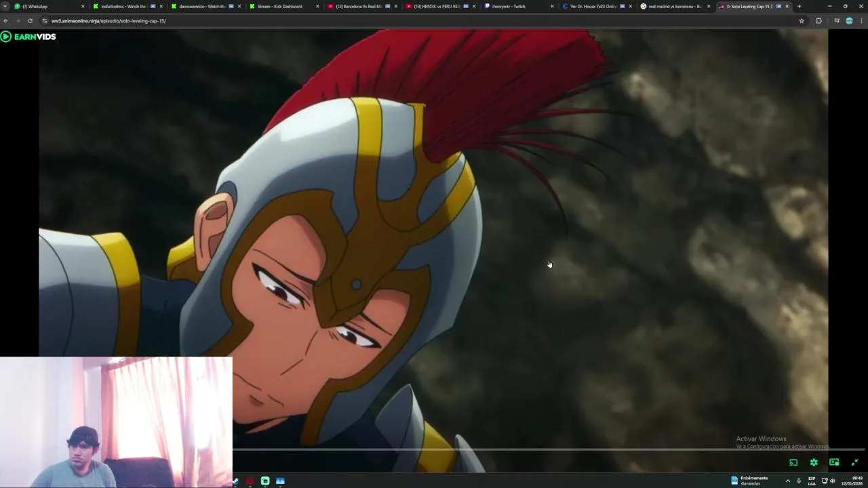Close the losfutbolitos tab

click(161, 6)
